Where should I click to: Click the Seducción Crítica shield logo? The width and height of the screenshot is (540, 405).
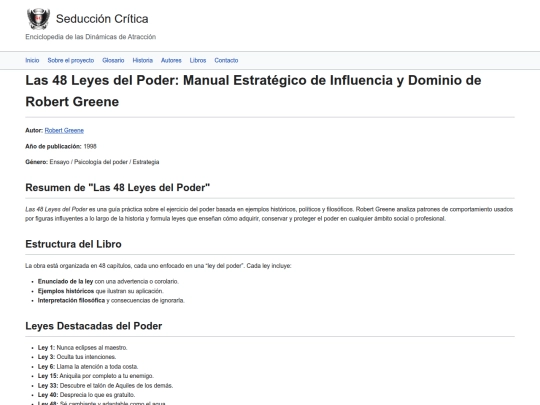(38, 19)
